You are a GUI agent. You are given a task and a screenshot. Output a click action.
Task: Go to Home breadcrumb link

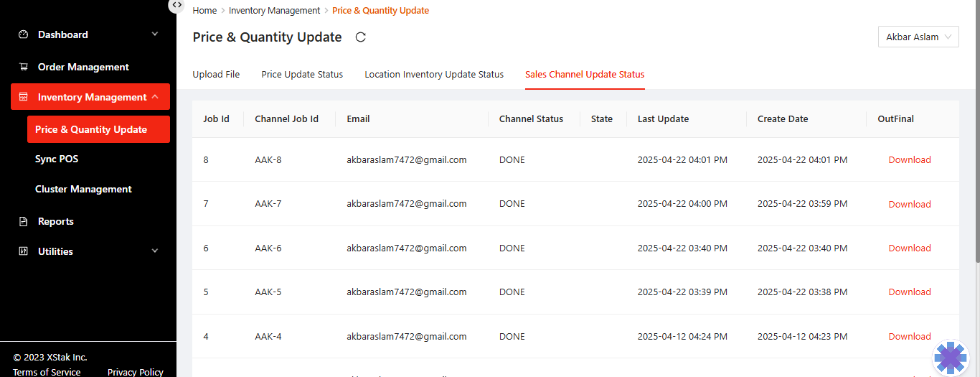(204, 11)
